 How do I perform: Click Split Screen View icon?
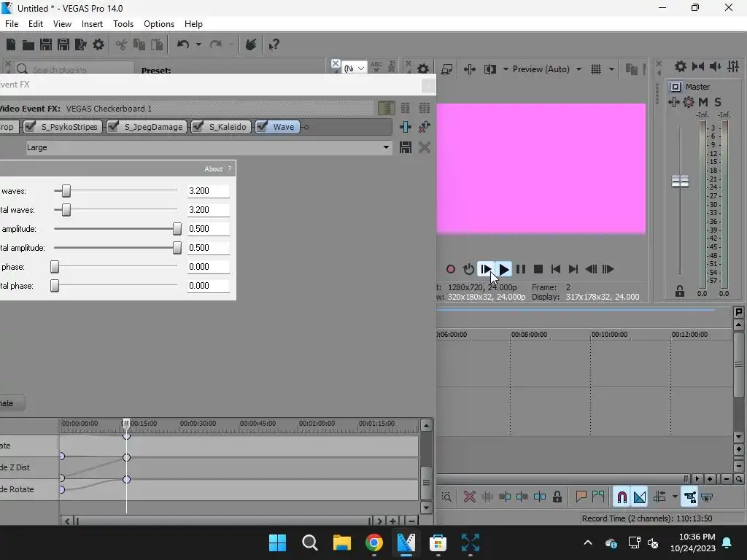[x=490, y=69]
